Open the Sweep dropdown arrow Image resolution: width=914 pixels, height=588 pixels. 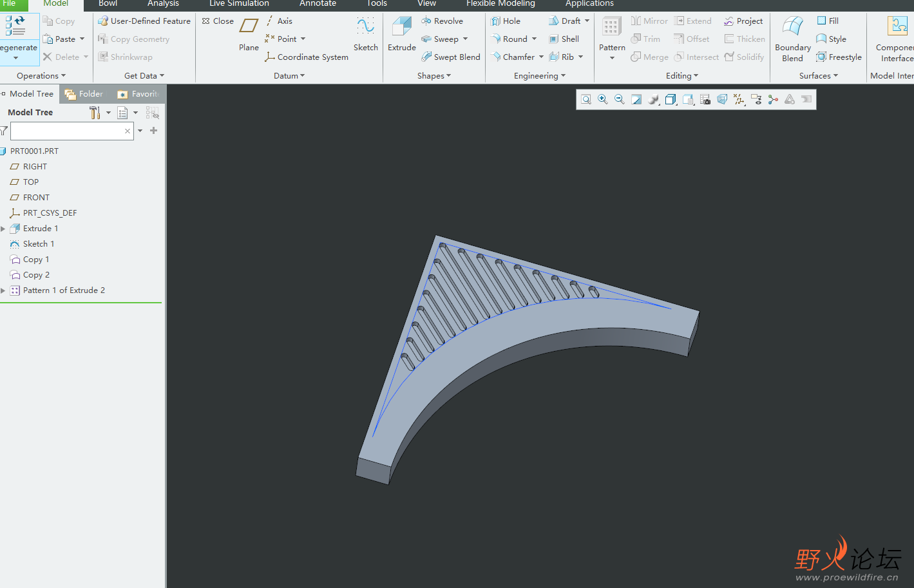point(465,39)
